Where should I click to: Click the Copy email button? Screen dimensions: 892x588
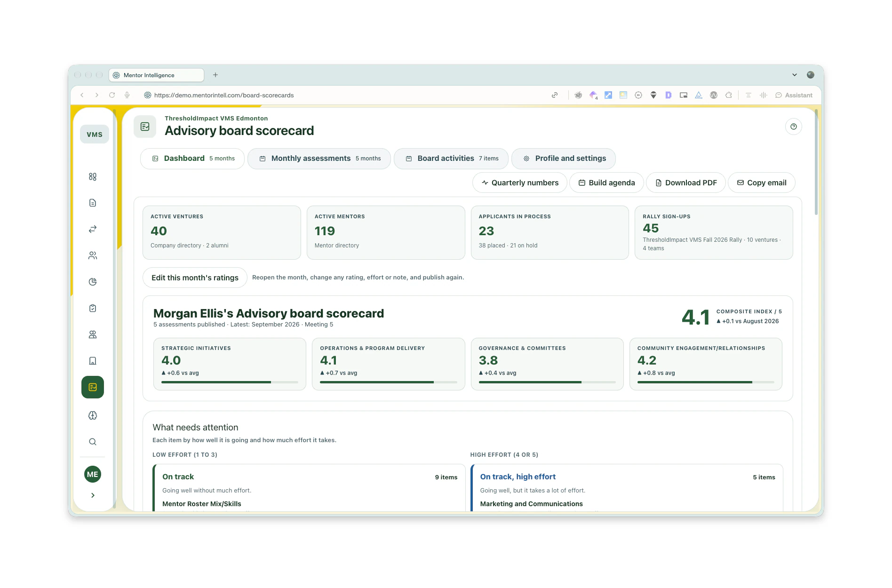pos(762,183)
